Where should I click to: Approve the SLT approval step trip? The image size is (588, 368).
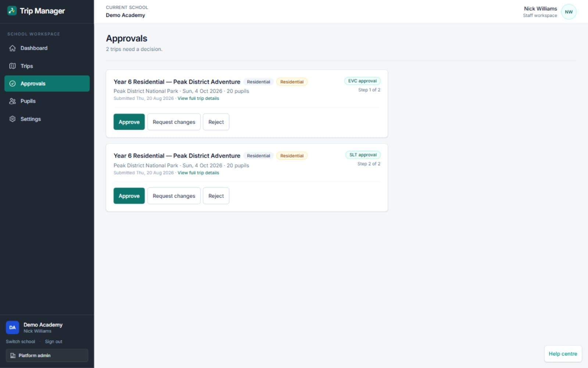tap(129, 196)
